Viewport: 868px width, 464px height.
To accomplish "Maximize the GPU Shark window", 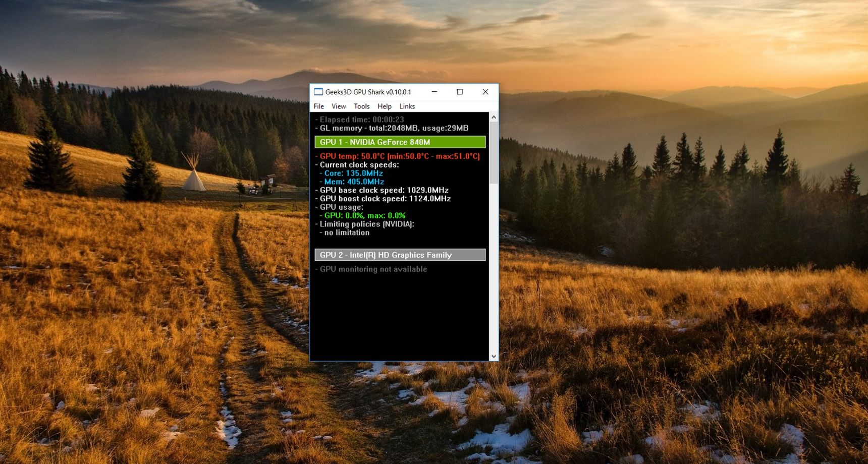I will tap(460, 92).
